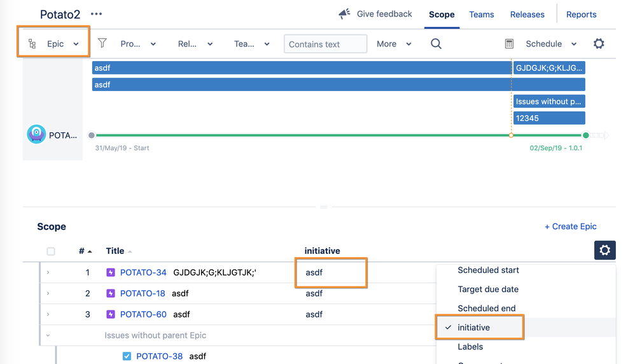Click initiative value asdf for POTATO-18
The image size is (635, 364).
314,293
